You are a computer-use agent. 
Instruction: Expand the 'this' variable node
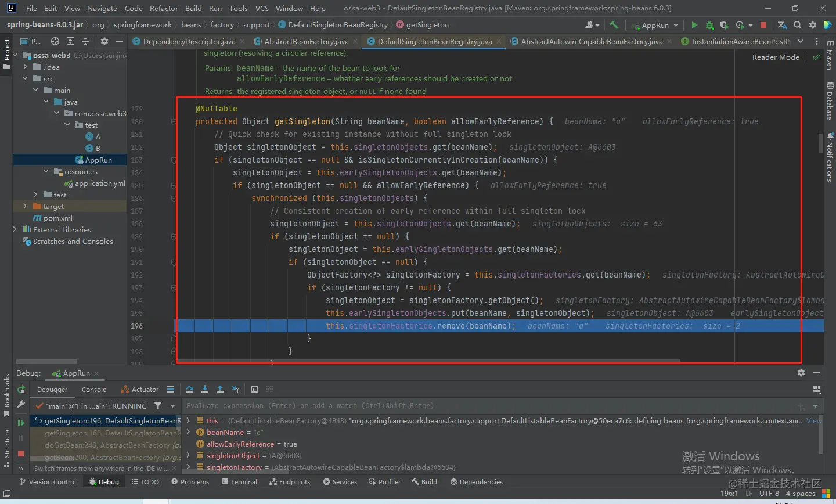[x=188, y=420]
